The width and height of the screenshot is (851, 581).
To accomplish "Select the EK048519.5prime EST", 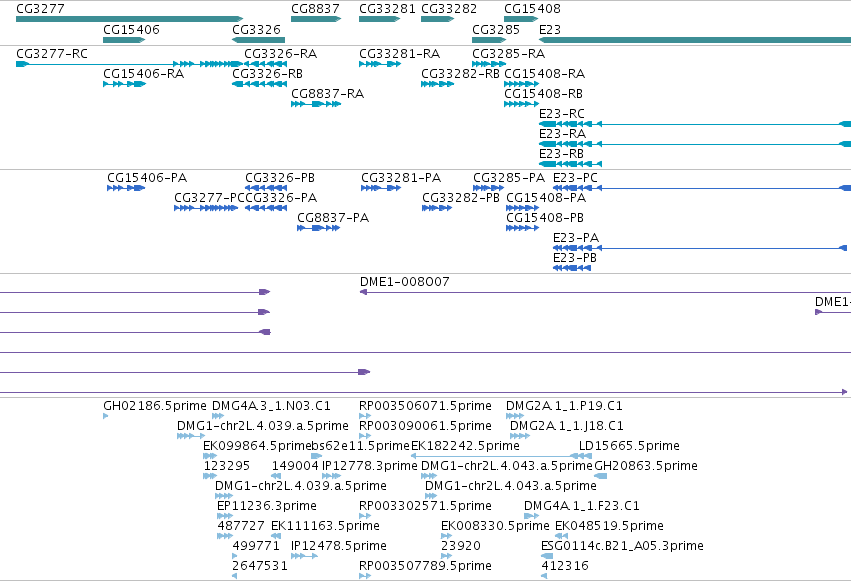I will 561,536.
